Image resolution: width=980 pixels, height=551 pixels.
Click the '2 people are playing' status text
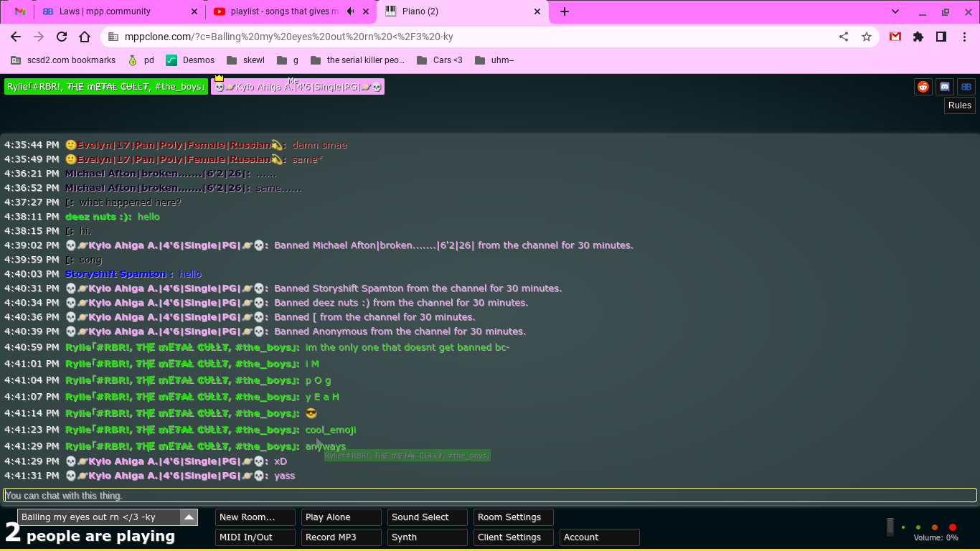tap(90, 535)
